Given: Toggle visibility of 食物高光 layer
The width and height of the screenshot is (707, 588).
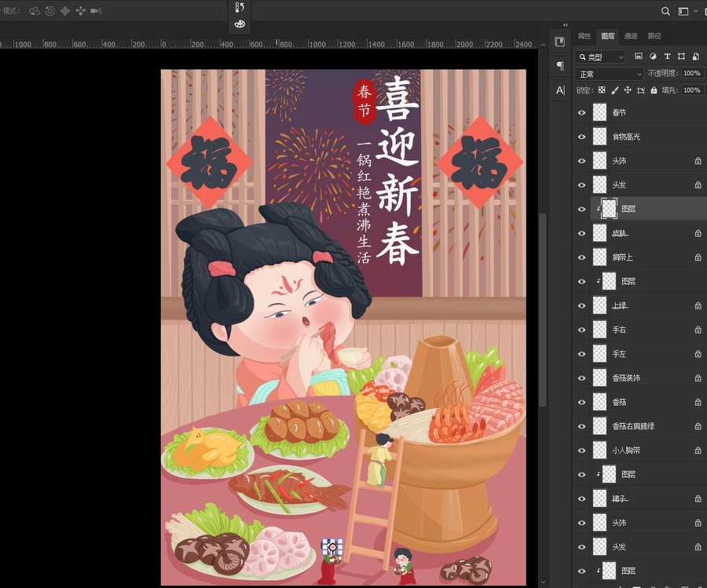Looking at the screenshot, I should point(581,137).
